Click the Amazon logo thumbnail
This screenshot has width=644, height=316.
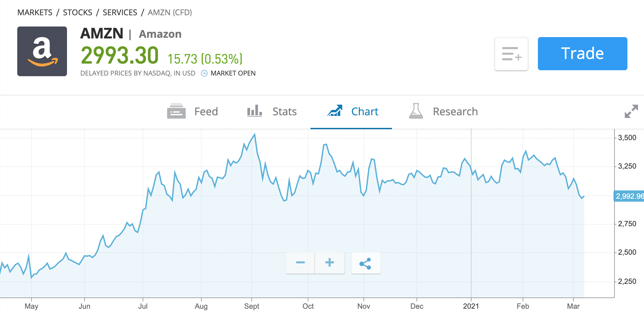tap(42, 51)
